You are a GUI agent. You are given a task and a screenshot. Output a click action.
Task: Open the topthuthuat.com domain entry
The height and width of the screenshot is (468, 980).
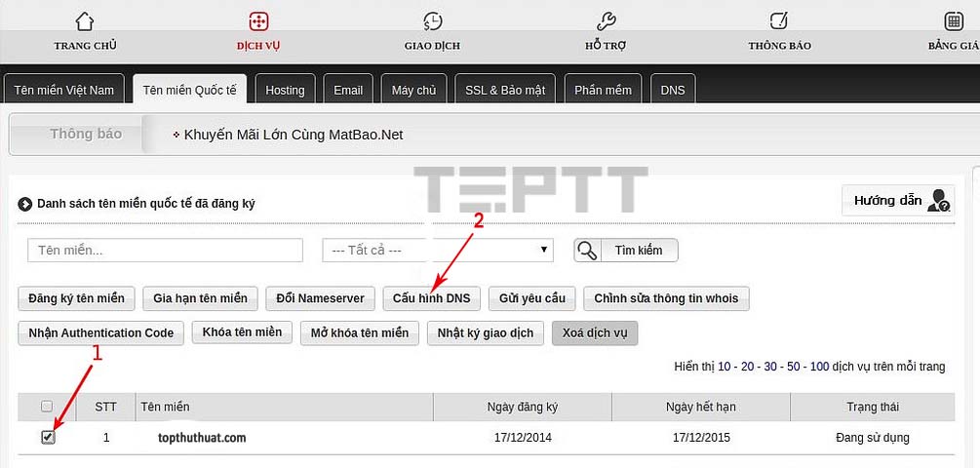[x=202, y=438]
